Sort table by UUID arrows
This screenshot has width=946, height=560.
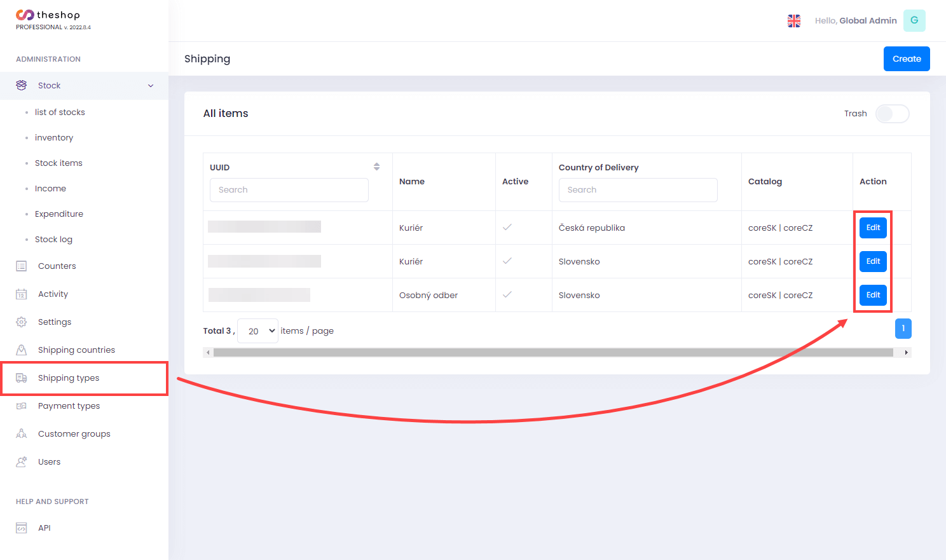click(376, 167)
